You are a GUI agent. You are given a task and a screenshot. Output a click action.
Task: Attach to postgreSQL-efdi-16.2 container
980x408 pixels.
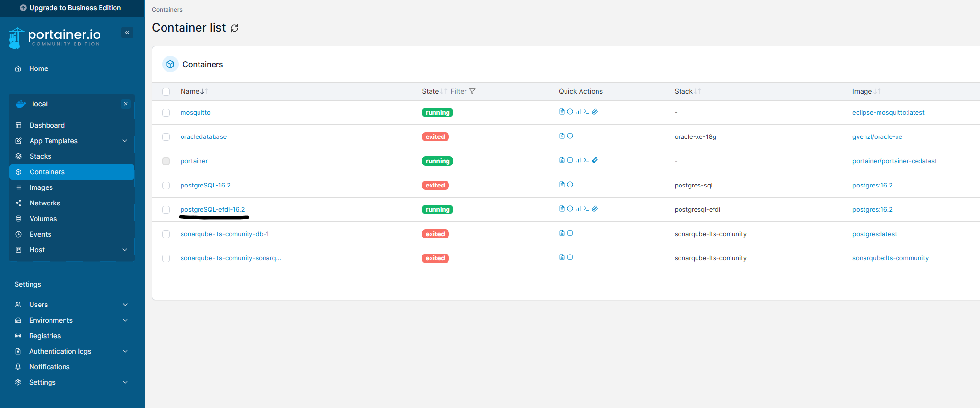(x=595, y=209)
